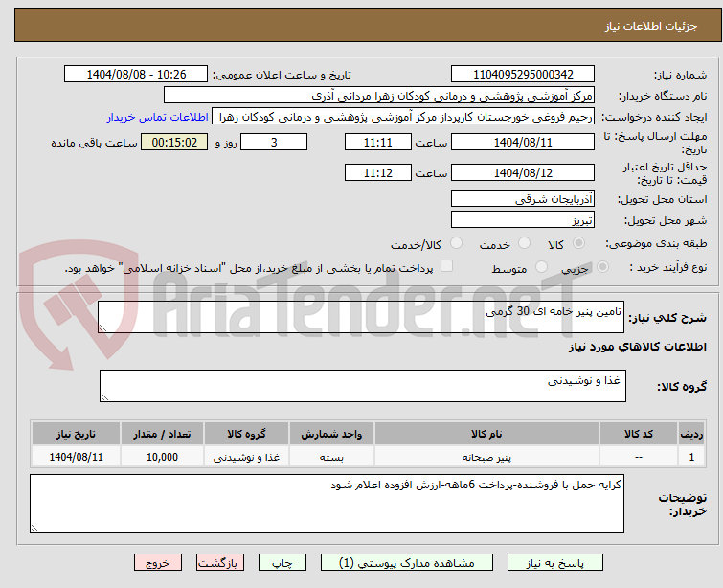Click the delivery city field تبریز
The width and height of the screenshot is (723, 588).
coord(523,220)
